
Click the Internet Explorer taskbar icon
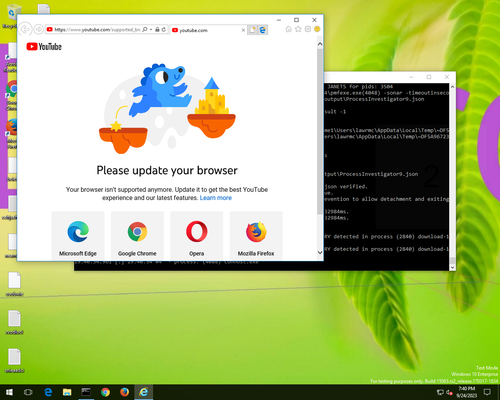click(x=144, y=392)
